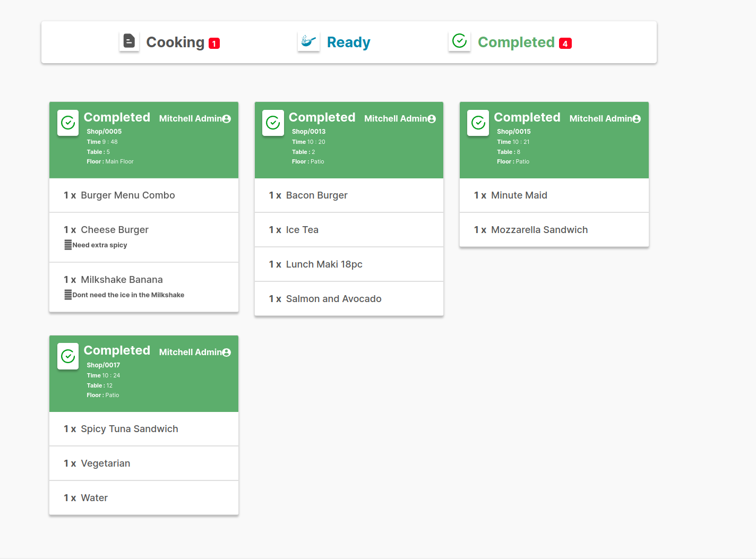Screen dimensions: 756x559
Task: Select the Bacon Burger order line
Action: (x=349, y=195)
